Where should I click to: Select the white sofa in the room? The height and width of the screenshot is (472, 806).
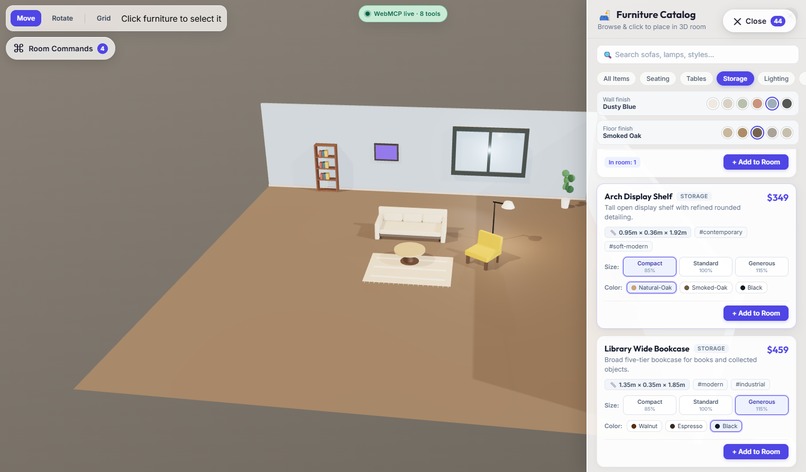[x=411, y=223]
